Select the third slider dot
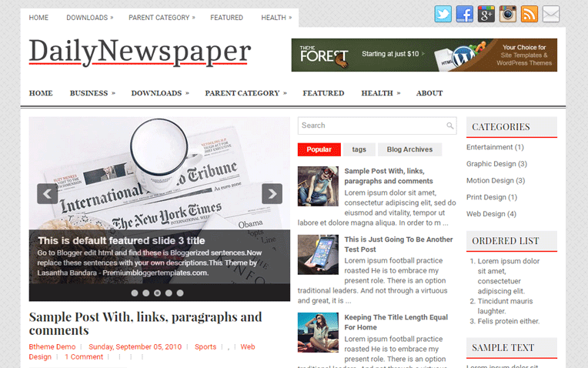588x368 pixels. coord(158,293)
